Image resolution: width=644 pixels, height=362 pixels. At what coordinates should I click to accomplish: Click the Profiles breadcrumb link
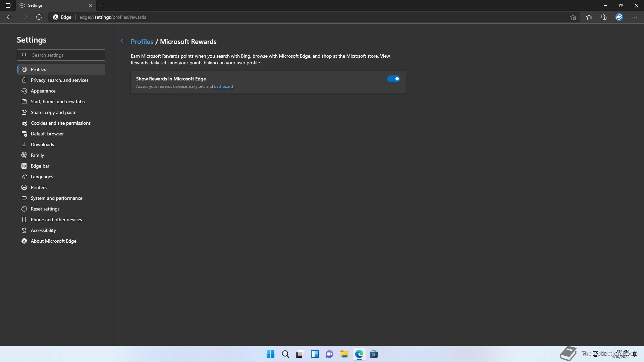(142, 42)
